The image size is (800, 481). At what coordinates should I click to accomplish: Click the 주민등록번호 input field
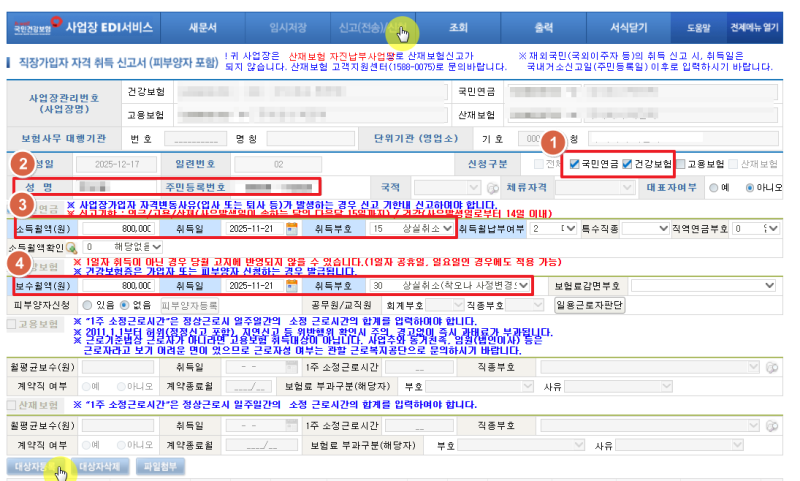point(279,187)
